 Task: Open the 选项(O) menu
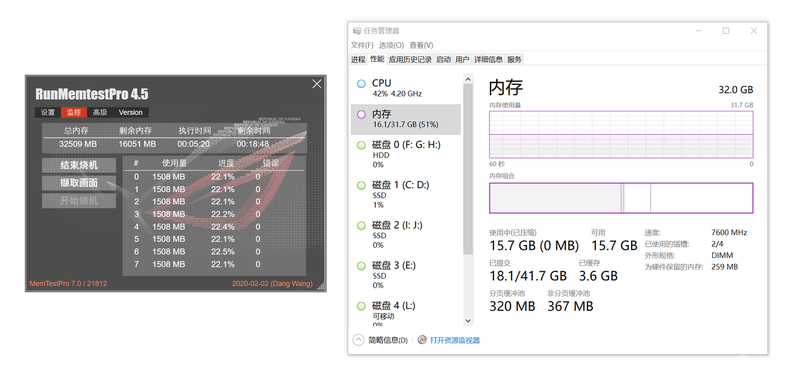391,45
